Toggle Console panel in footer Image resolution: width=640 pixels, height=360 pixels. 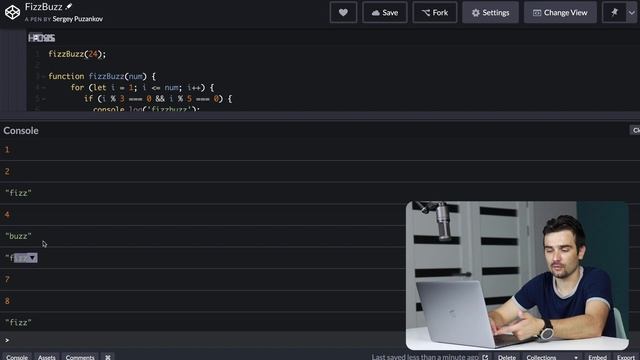[17, 357]
